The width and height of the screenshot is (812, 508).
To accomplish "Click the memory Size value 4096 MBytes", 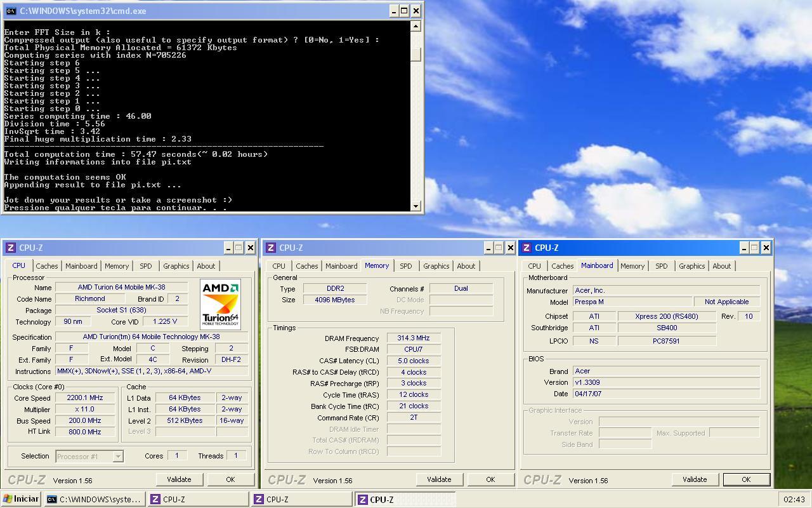I will 335,300.
